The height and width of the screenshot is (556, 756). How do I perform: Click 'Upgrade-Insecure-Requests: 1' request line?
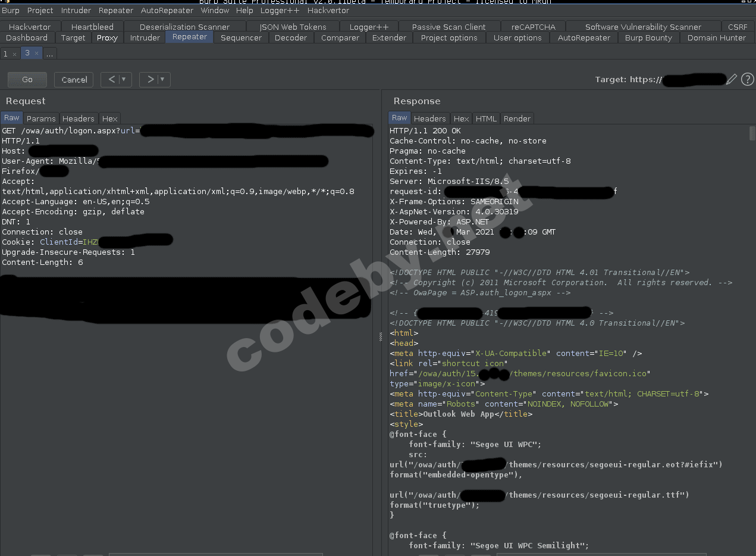pyautogui.click(x=68, y=252)
